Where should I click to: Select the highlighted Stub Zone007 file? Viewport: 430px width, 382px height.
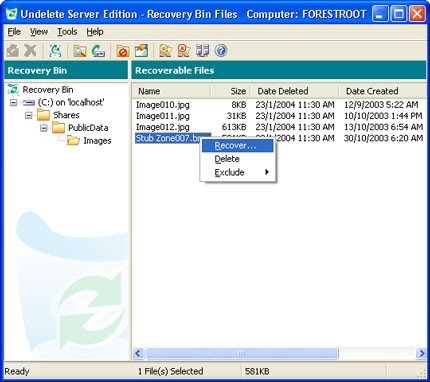(168, 138)
